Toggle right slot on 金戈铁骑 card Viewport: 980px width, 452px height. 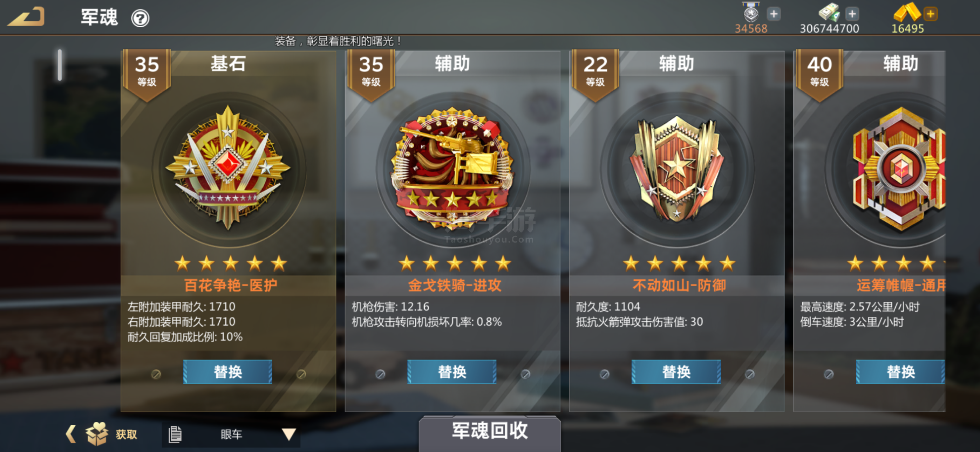(x=525, y=374)
